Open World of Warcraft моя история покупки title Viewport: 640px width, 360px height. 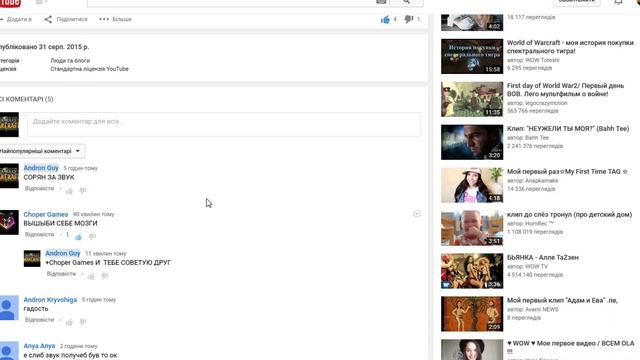pyautogui.click(x=570, y=47)
